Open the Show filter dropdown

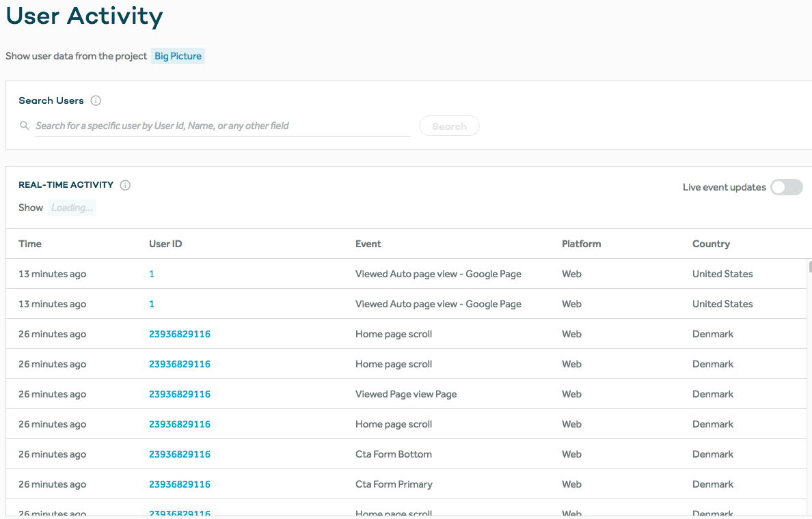[x=72, y=208]
